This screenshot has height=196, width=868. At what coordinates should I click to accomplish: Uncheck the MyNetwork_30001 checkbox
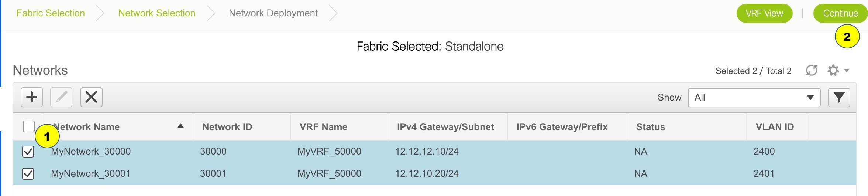pyautogui.click(x=28, y=174)
